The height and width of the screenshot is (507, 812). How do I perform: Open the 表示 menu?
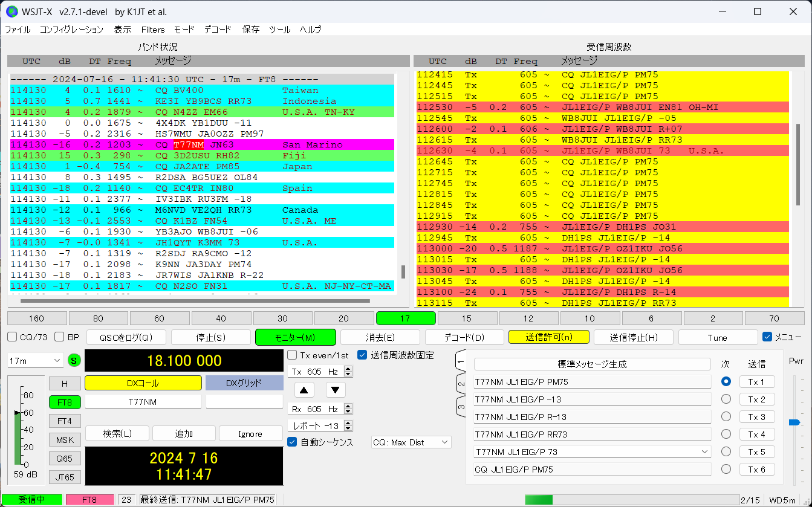(x=122, y=29)
